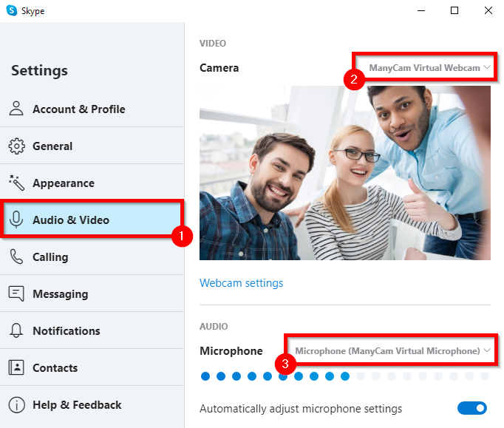Click the Account & Profile person icon
This screenshot has width=504, height=428.
[x=16, y=109]
